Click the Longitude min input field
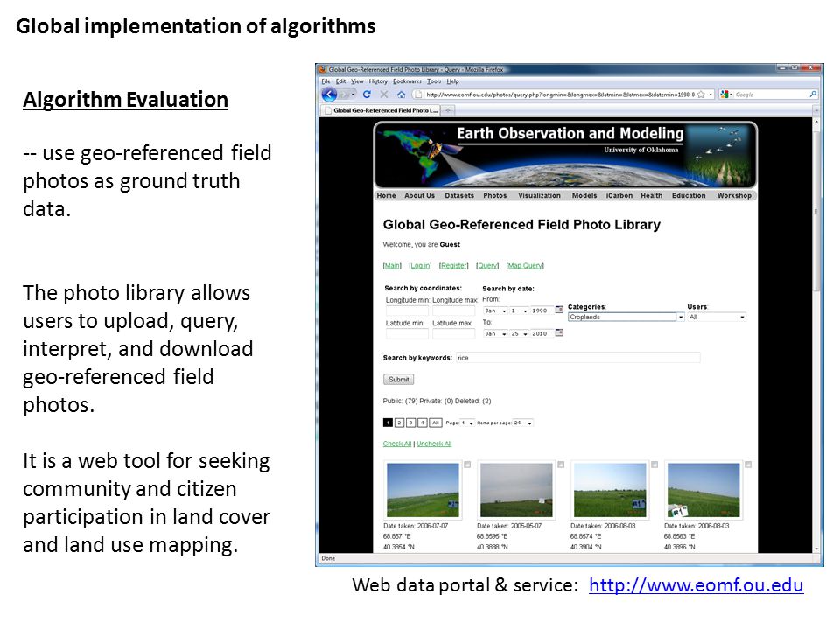The image size is (840, 630). 407,311
